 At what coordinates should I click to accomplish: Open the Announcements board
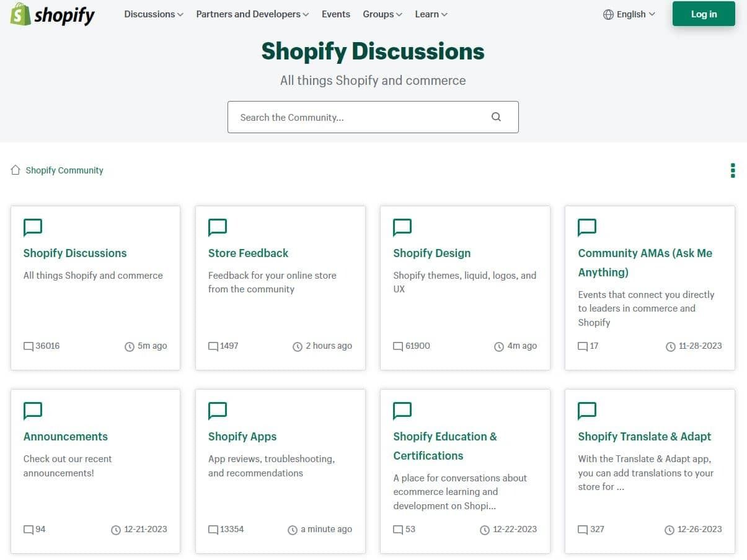[66, 436]
